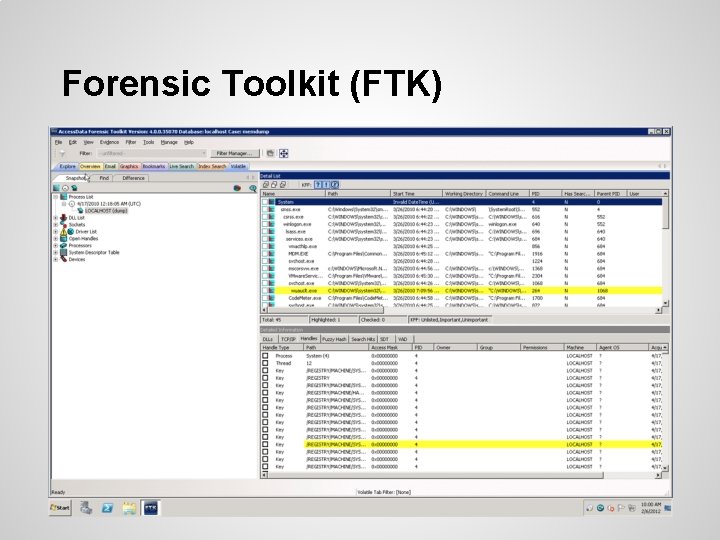This screenshot has height=540, width=720.
Task: Expand the DLL List node
Action: [56, 218]
